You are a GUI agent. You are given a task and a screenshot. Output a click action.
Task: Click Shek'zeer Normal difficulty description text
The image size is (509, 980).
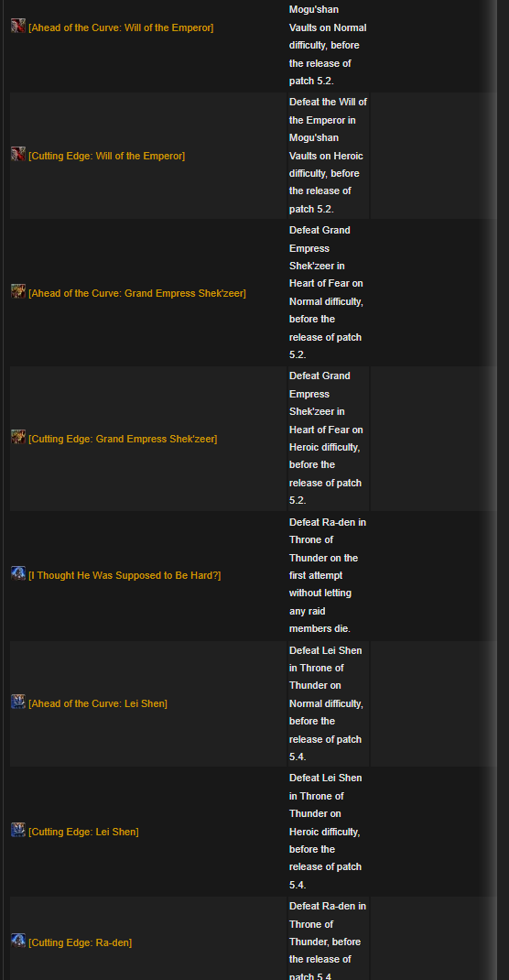[x=326, y=292]
